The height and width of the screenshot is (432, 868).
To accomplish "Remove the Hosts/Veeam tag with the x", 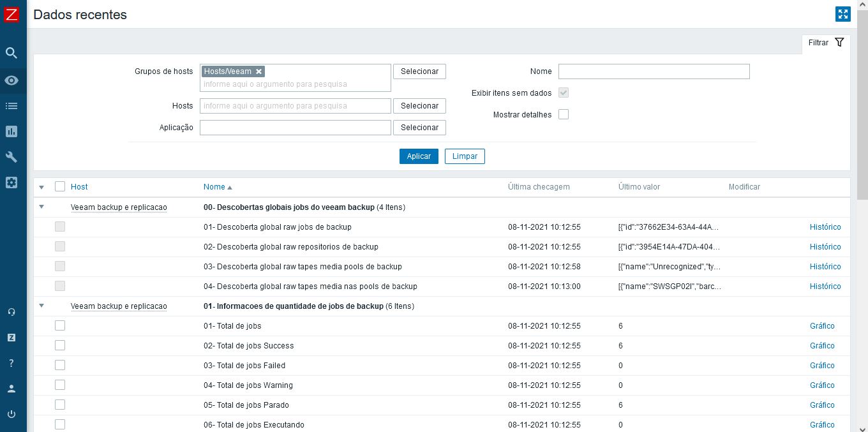I will coord(258,71).
